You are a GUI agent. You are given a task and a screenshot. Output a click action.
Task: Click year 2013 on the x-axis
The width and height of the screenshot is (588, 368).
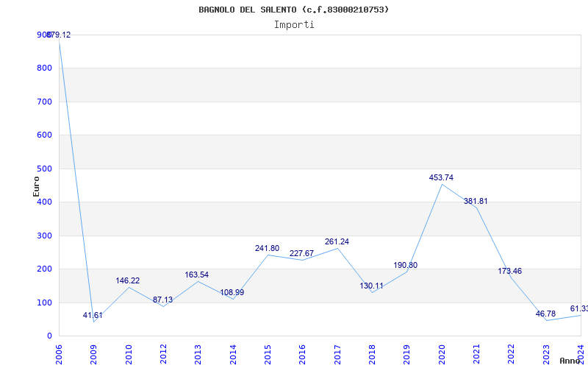pos(198,354)
